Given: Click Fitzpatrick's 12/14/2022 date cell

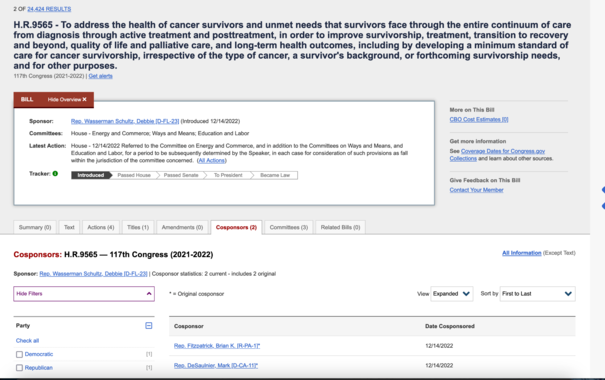Looking at the screenshot, I should coord(439,346).
